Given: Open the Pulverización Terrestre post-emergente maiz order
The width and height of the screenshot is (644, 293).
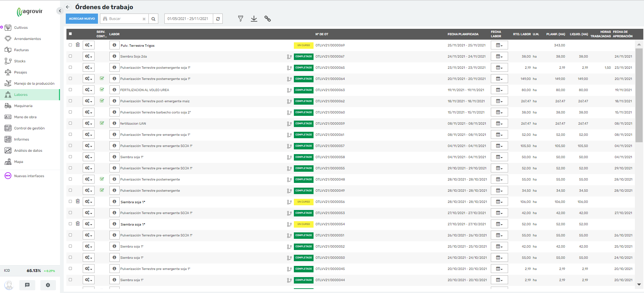Looking at the screenshot, I should [155, 101].
